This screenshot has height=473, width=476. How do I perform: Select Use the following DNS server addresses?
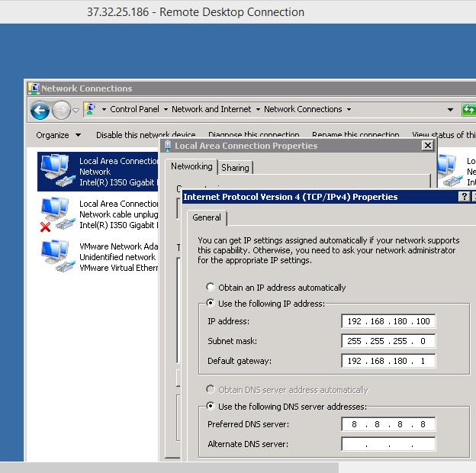211,407
